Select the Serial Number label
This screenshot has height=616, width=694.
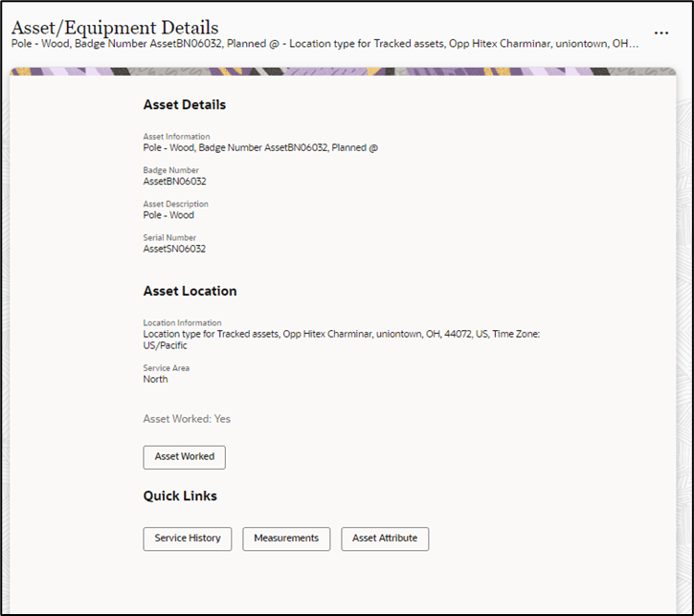click(169, 237)
